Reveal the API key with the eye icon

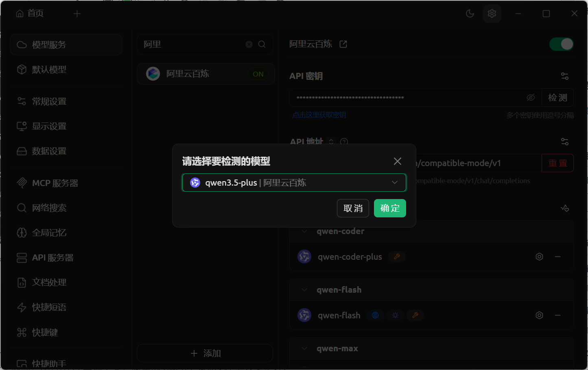click(x=531, y=97)
